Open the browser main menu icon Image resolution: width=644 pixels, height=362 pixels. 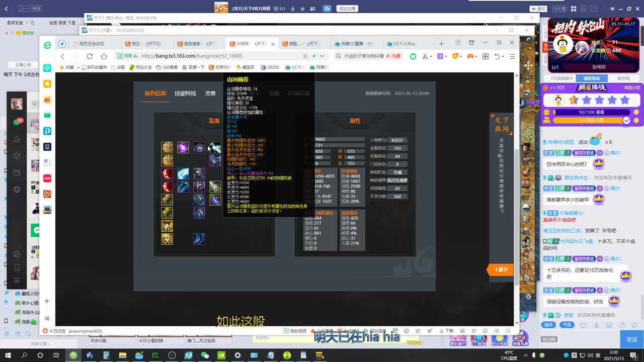point(512,56)
